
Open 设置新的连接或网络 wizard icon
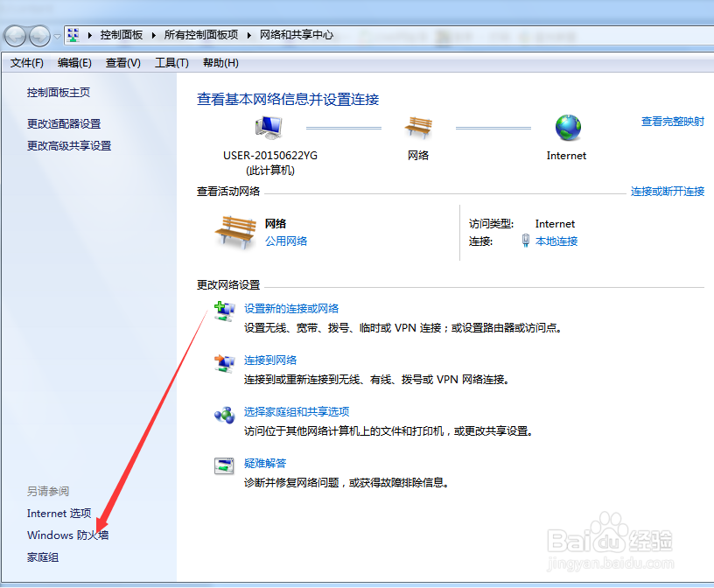coord(225,311)
